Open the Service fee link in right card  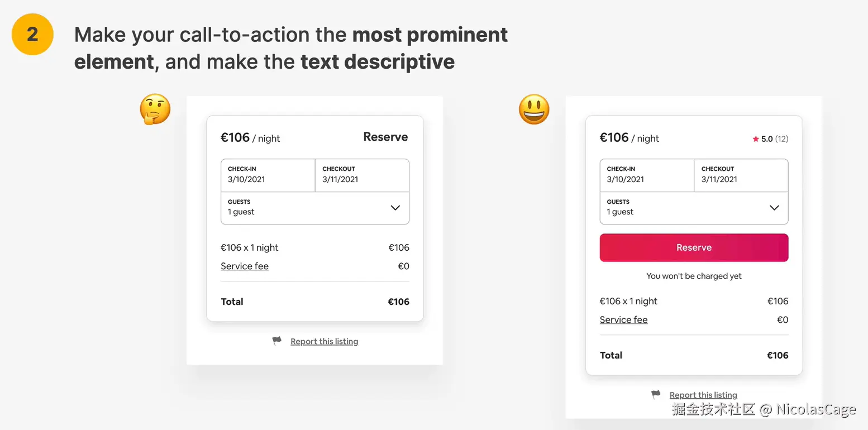(623, 320)
